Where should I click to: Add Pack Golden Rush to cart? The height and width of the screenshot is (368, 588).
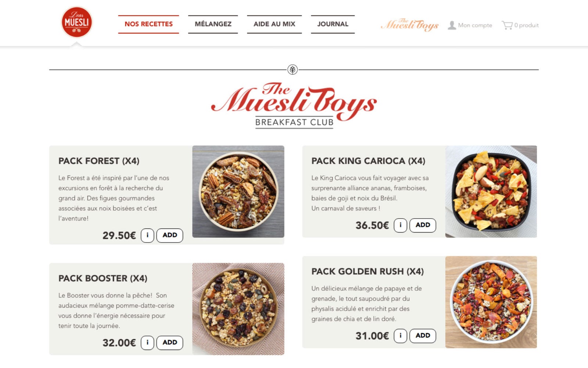423,336
